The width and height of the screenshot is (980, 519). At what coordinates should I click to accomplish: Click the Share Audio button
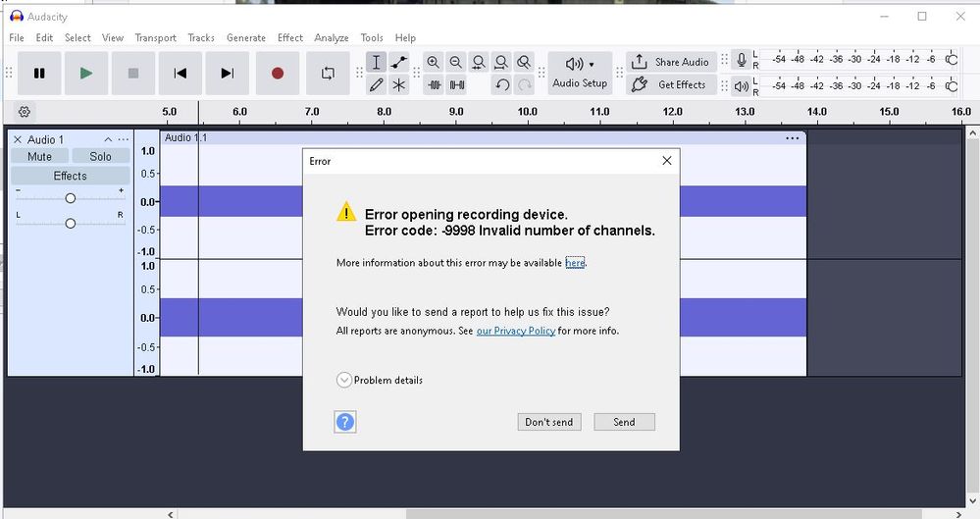[x=671, y=62]
